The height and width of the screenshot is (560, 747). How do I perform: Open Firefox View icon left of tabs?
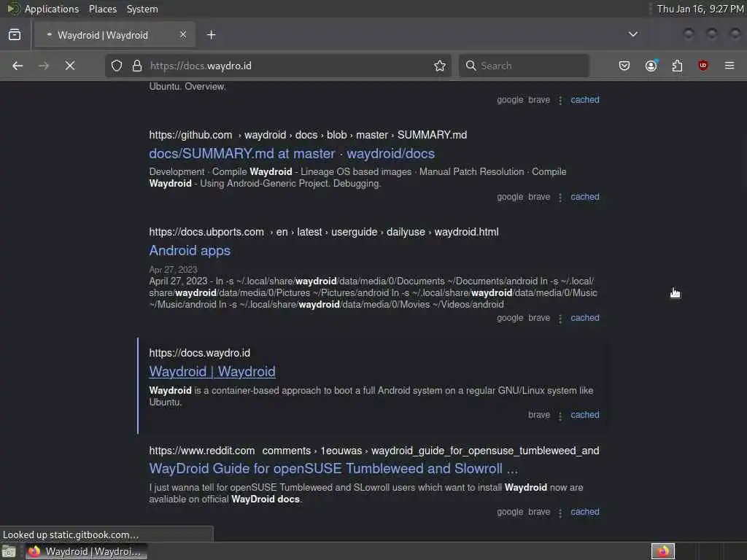point(15,35)
